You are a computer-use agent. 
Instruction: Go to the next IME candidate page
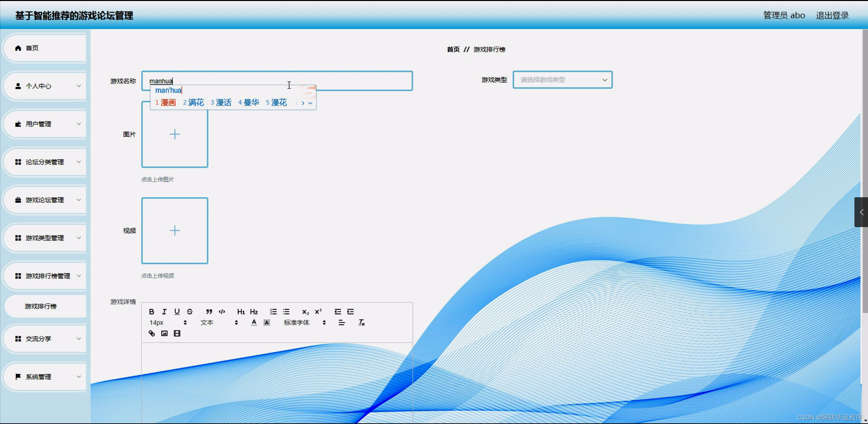[303, 103]
